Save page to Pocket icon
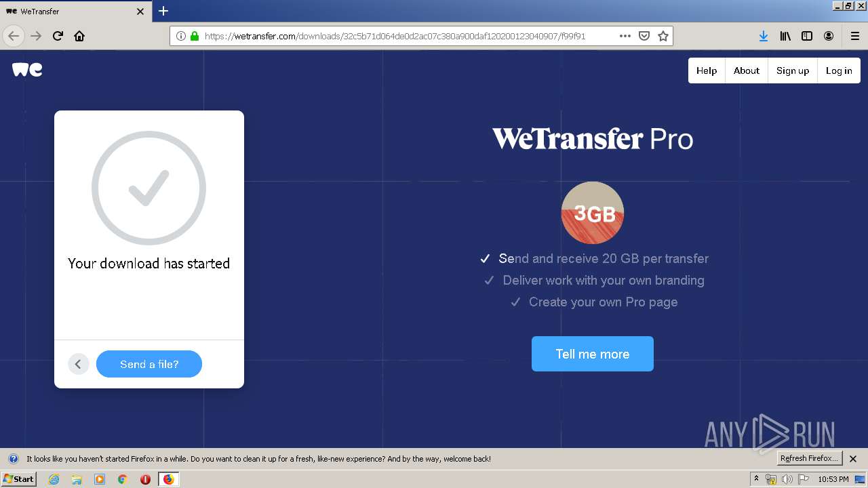Image resolution: width=868 pixels, height=488 pixels. pos(644,36)
